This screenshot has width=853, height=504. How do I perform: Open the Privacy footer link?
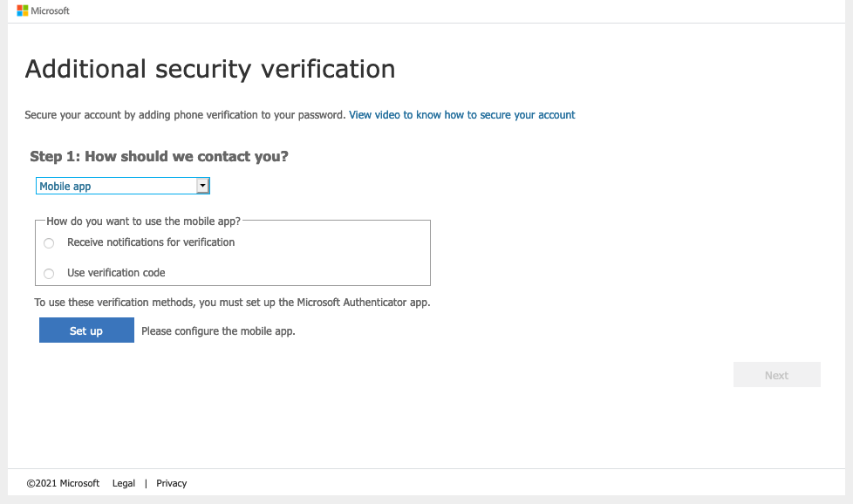(x=171, y=483)
